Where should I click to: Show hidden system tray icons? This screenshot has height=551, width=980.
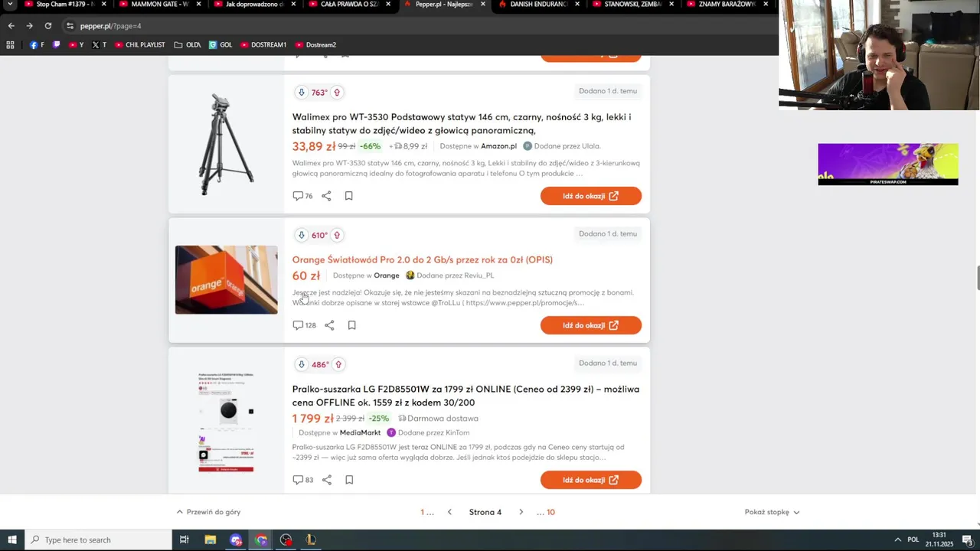[x=897, y=540]
